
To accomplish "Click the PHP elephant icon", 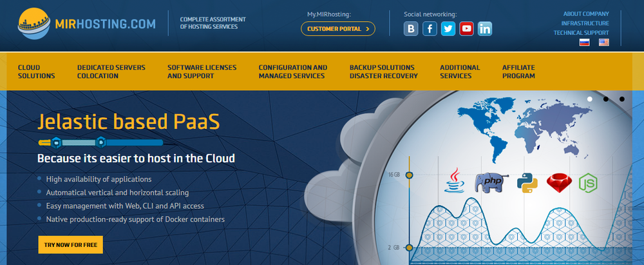I will pyautogui.click(x=491, y=182).
